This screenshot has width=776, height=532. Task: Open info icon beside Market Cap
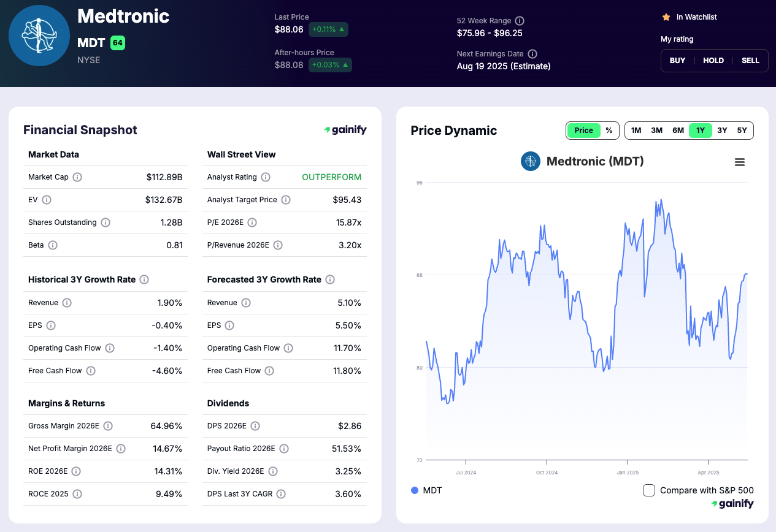[x=77, y=177]
